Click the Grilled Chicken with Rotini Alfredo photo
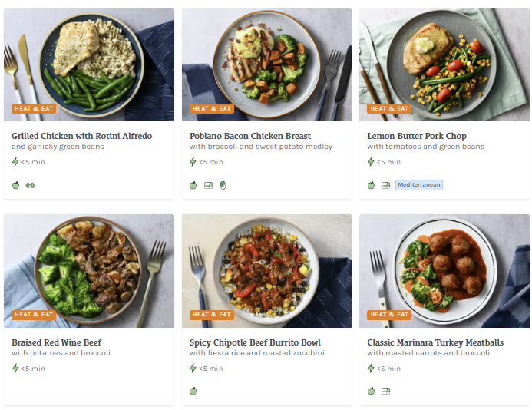532x410 pixels. click(x=89, y=61)
